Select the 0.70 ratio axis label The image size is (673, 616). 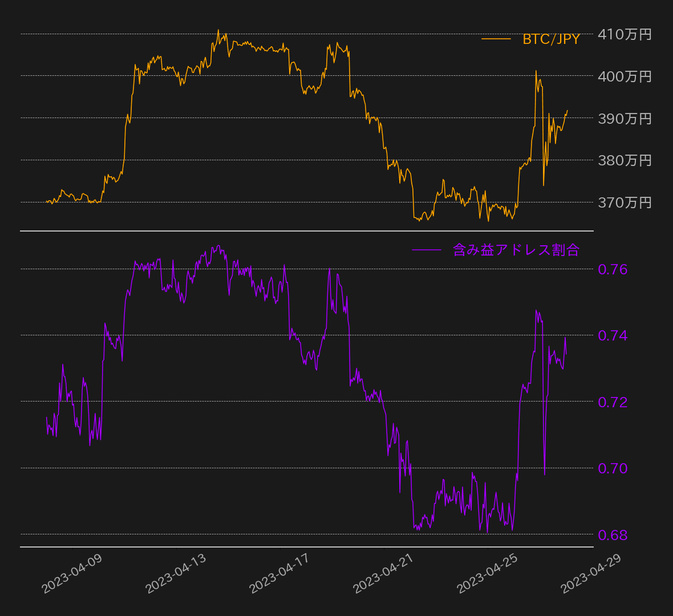click(x=613, y=468)
